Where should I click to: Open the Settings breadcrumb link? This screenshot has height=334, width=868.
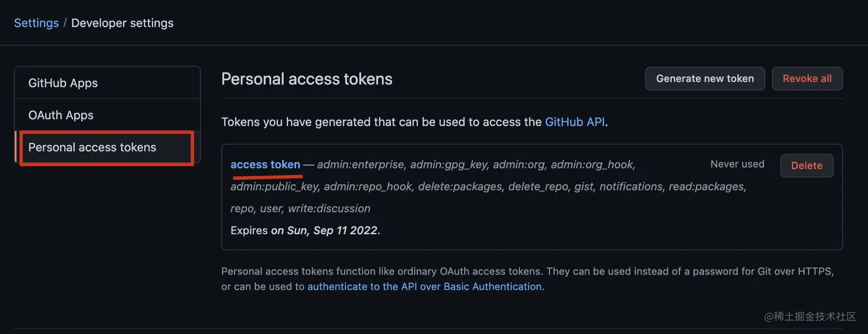tap(36, 23)
